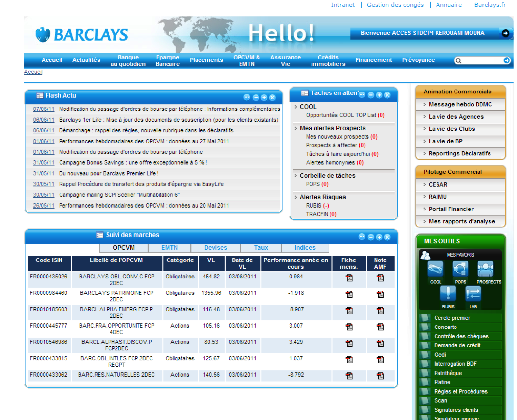Open the POPS favorite tool icon
The width and height of the screenshot is (517, 420).
(460, 269)
